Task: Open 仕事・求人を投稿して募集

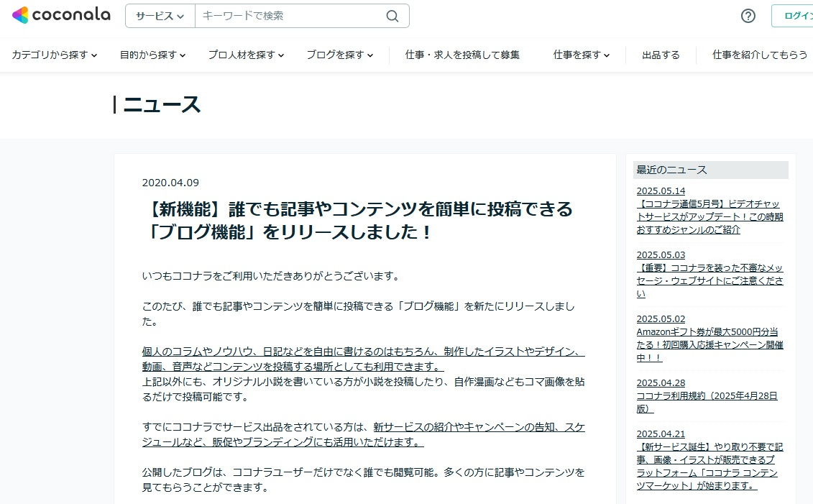Action: point(462,55)
